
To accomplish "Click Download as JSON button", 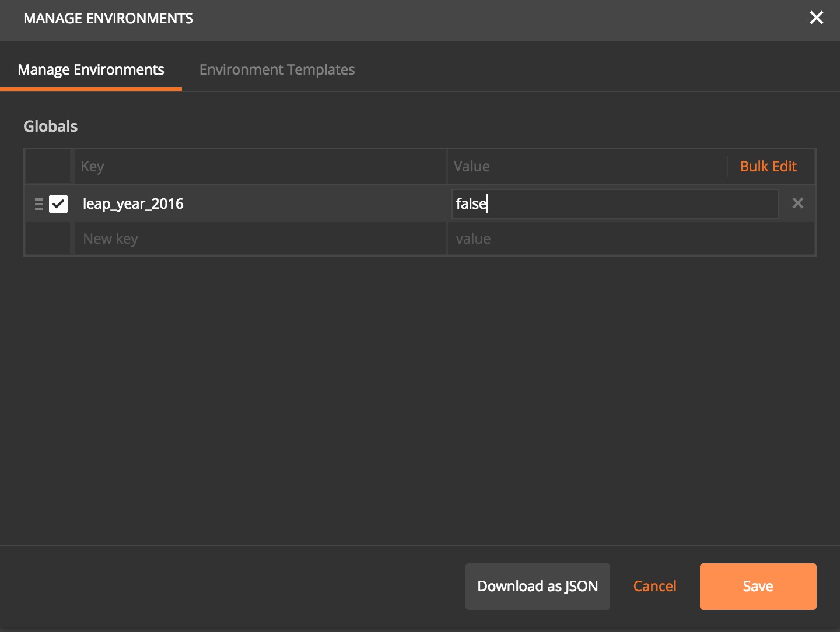I will click(538, 587).
